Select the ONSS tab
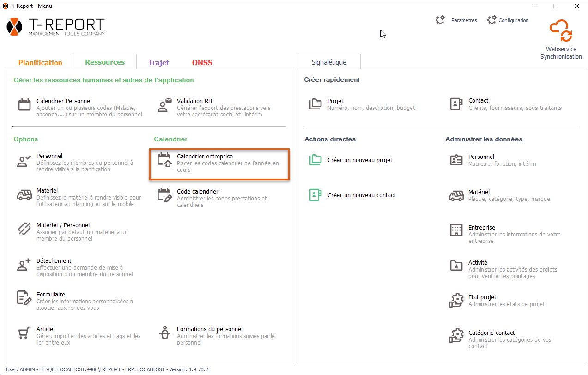The image size is (588, 375). click(x=202, y=62)
